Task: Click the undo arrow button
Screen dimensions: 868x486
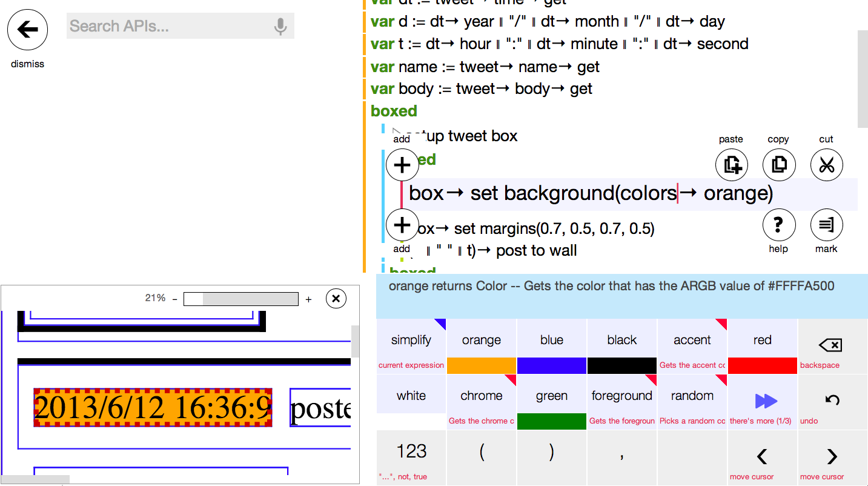Action: click(x=832, y=401)
